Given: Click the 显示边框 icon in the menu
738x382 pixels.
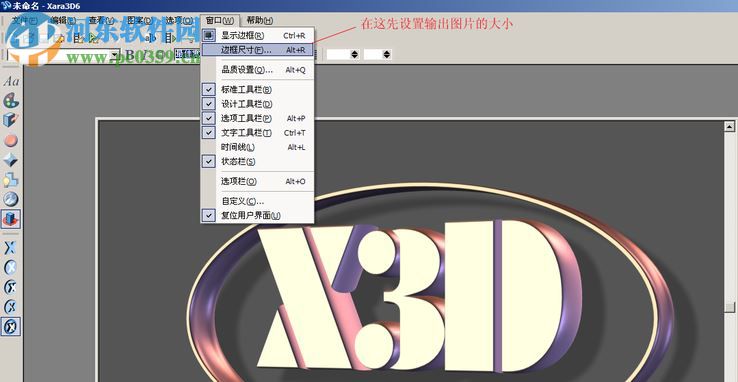Looking at the screenshot, I should [209, 35].
